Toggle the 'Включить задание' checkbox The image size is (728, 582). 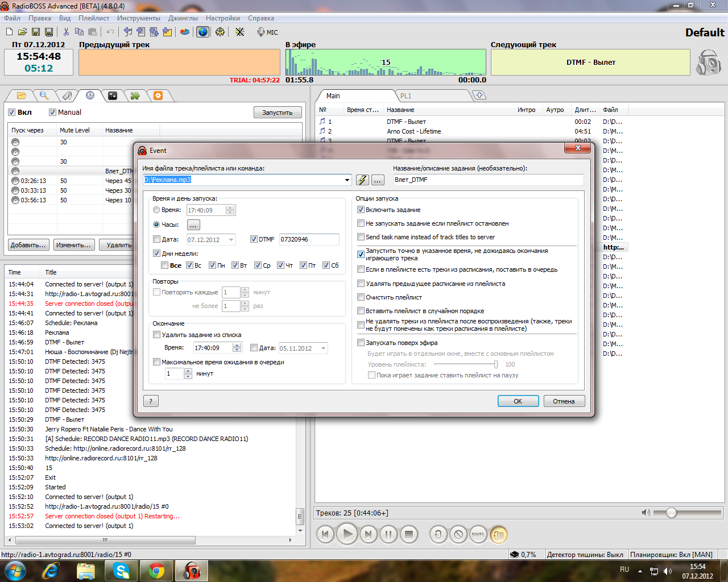tap(361, 210)
